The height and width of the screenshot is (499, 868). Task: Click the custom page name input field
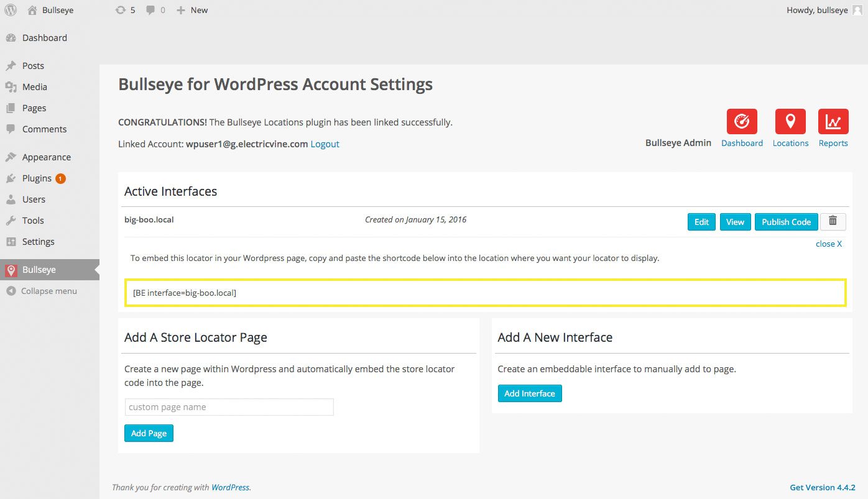[229, 407]
